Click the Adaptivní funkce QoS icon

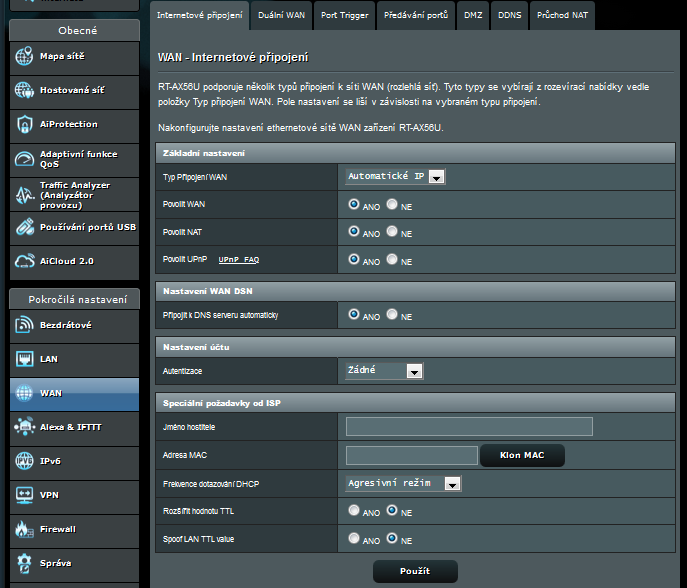click(x=24, y=159)
